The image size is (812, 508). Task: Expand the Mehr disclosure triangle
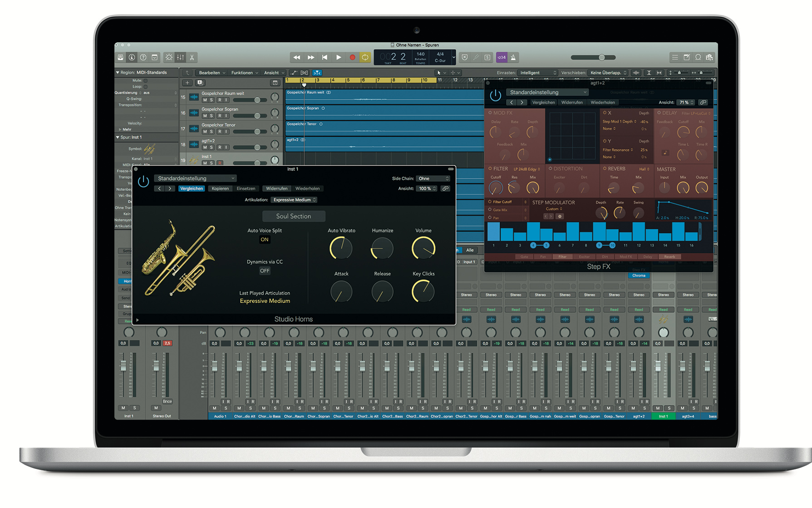tap(120, 129)
